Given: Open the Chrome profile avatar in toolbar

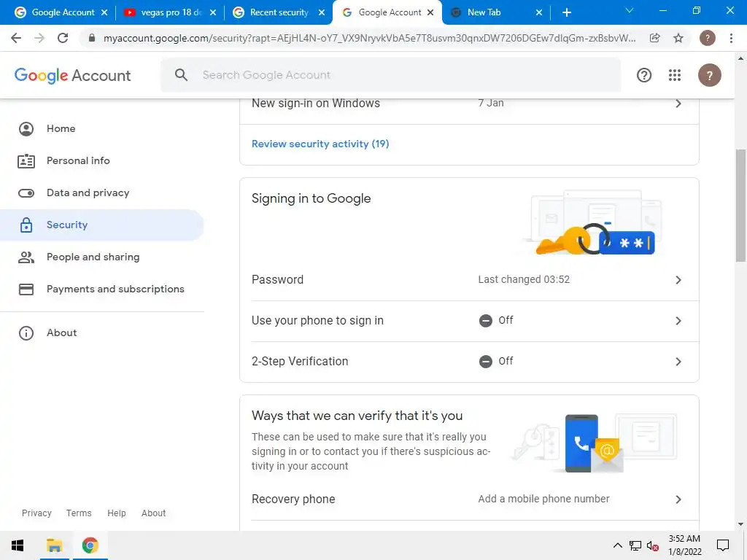Looking at the screenshot, I should point(708,38).
